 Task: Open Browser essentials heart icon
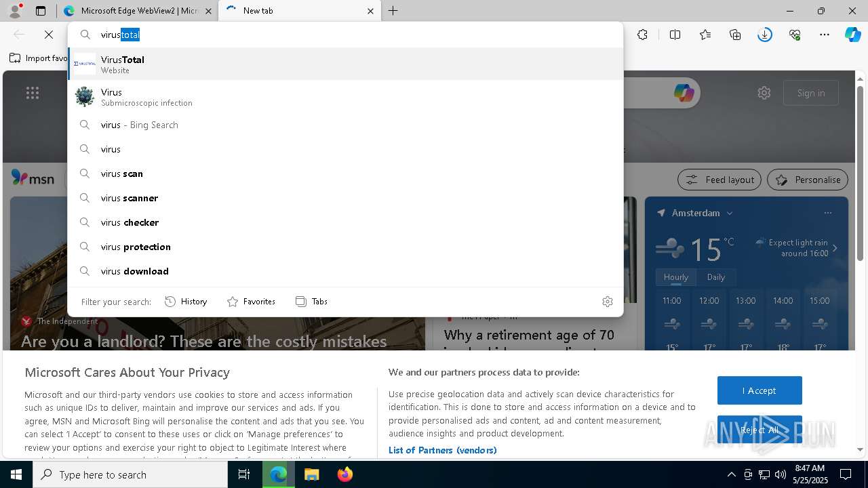point(795,35)
